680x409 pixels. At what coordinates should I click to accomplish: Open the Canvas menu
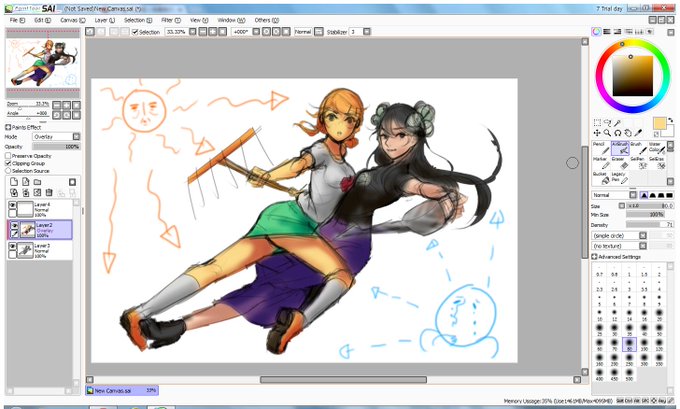(x=72, y=20)
